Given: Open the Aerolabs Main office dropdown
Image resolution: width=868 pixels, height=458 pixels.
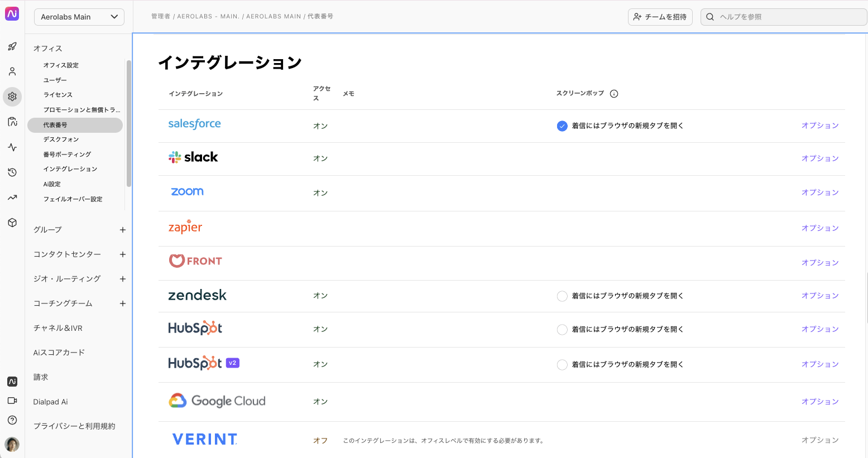Looking at the screenshot, I should pos(79,17).
